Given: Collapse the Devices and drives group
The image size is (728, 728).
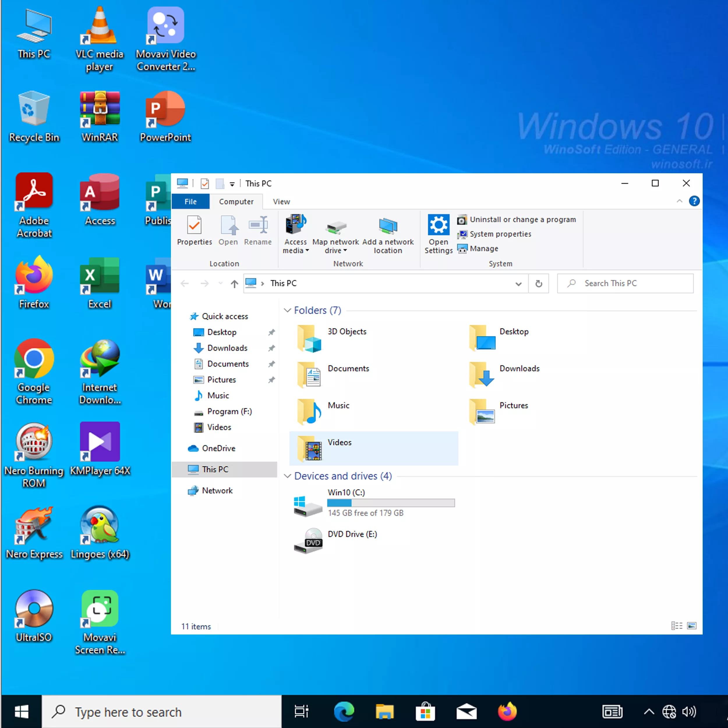Looking at the screenshot, I should pyautogui.click(x=287, y=476).
